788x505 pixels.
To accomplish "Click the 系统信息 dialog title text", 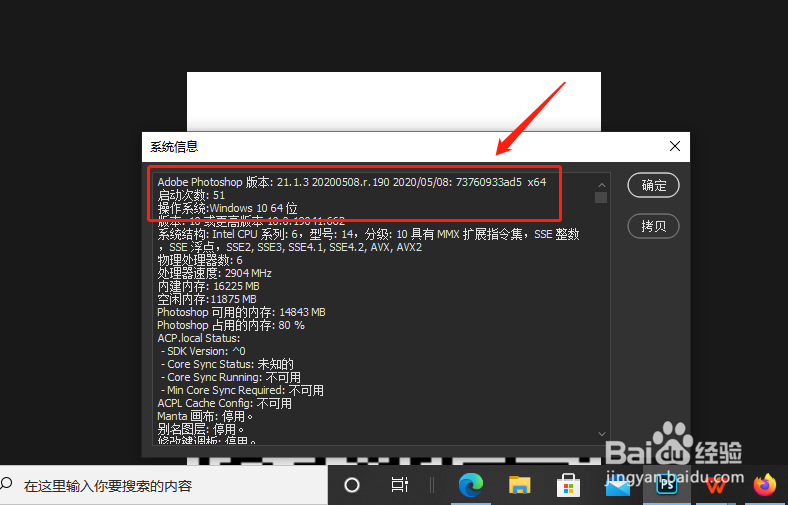I will (x=174, y=147).
